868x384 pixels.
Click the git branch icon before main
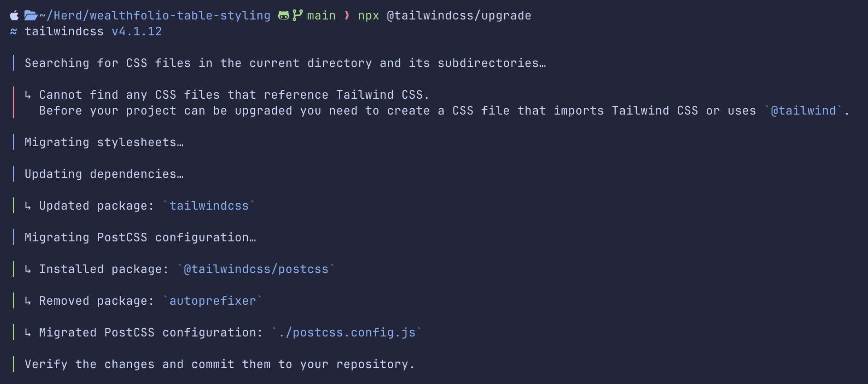(297, 16)
